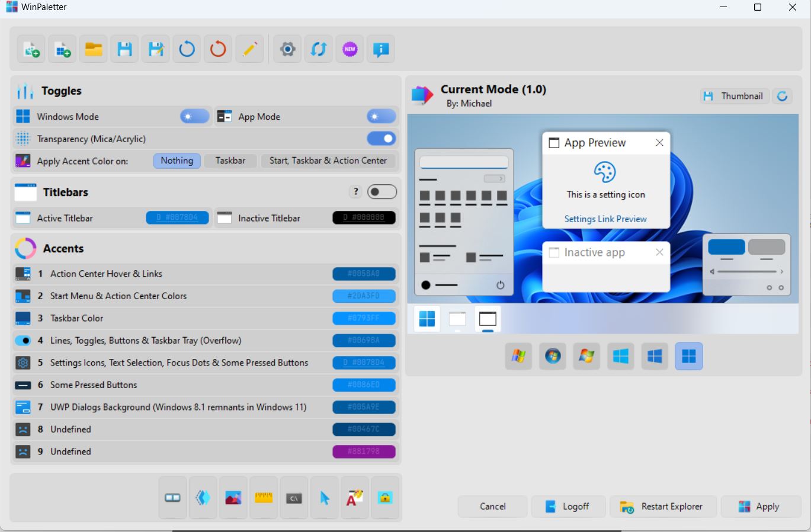Image resolution: width=811 pixels, height=532 pixels.
Task: Toggle the Titlebars switch
Action: tap(382, 192)
